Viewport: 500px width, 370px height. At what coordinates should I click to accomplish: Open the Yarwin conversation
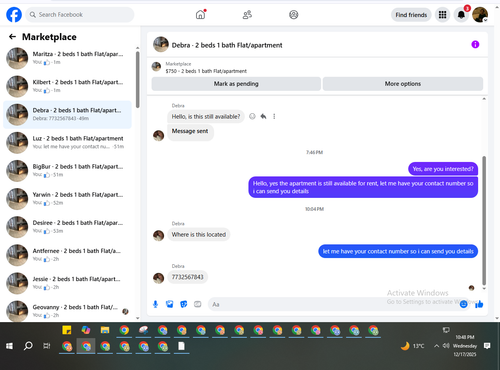pos(67,199)
